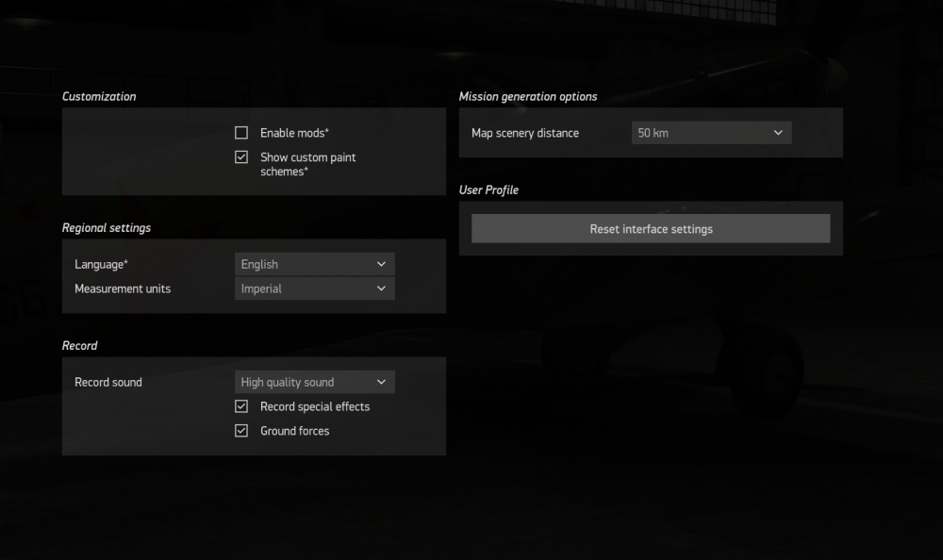Image resolution: width=943 pixels, height=560 pixels.
Task: Open Measurement units dropdown set to Imperial
Action: click(x=314, y=288)
